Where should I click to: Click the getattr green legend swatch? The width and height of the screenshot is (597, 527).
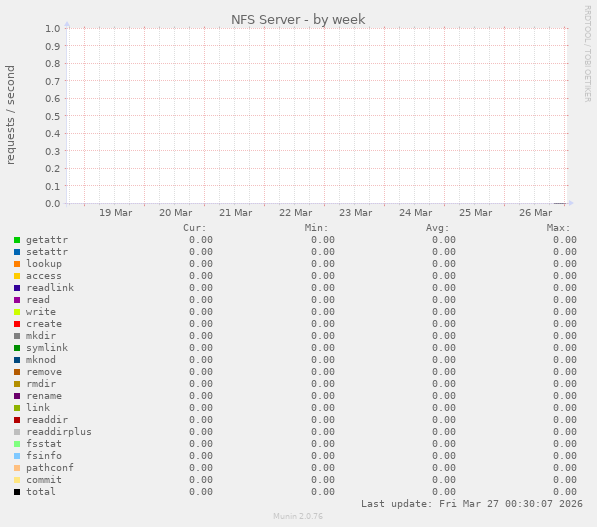click(17, 240)
